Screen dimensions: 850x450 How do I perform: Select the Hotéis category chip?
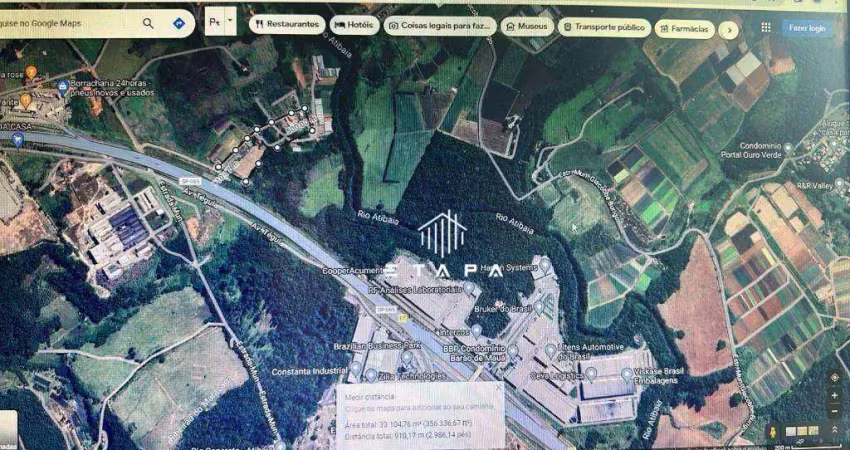point(355,25)
